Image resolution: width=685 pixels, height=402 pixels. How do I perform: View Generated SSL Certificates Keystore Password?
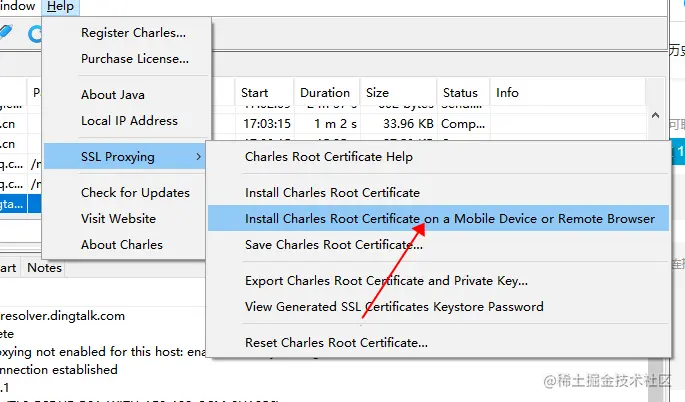394,307
